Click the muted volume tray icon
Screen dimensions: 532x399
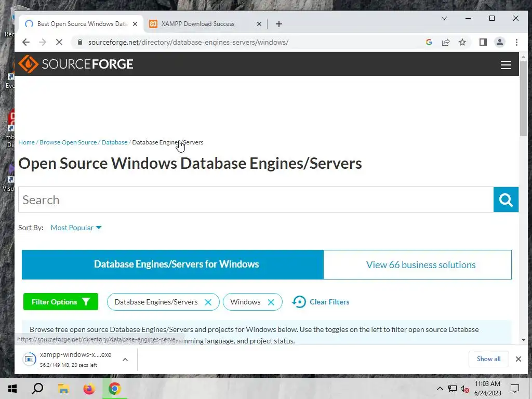point(465,389)
